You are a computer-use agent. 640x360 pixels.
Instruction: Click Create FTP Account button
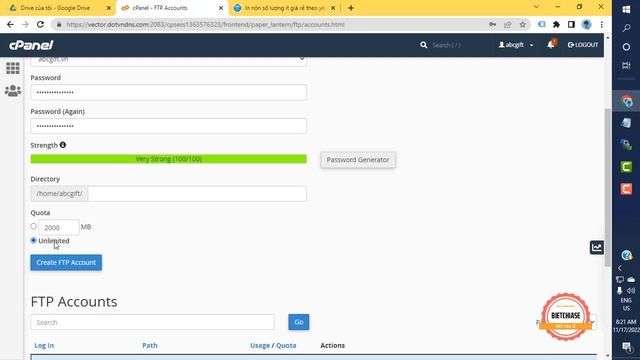coord(66,262)
